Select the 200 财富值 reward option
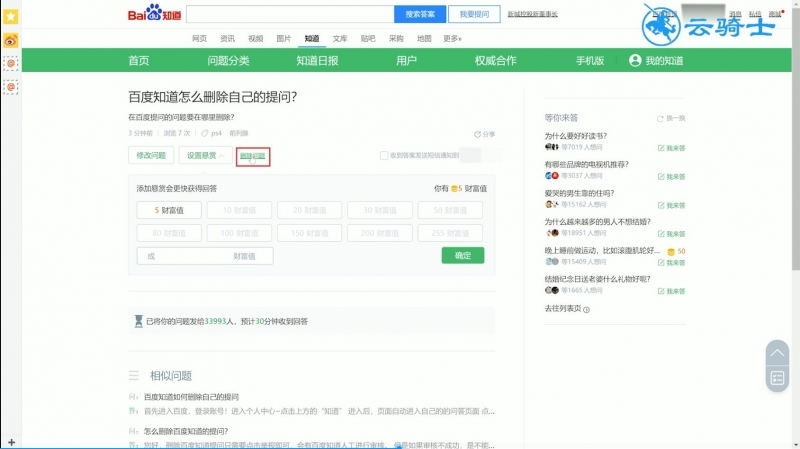The height and width of the screenshot is (449, 800). [x=380, y=233]
